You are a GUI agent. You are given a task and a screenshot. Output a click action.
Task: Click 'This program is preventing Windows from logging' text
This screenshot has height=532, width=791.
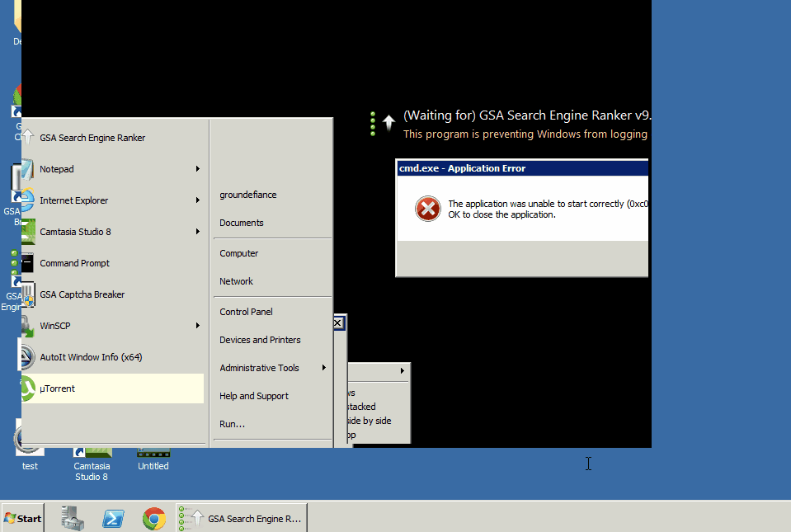(x=525, y=134)
